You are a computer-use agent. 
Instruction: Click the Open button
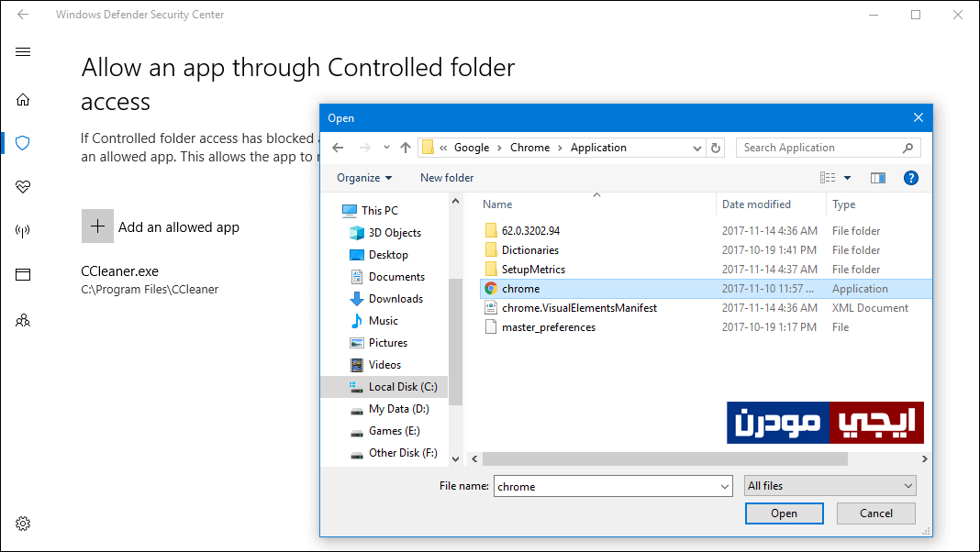pyautogui.click(x=784, y=513)
